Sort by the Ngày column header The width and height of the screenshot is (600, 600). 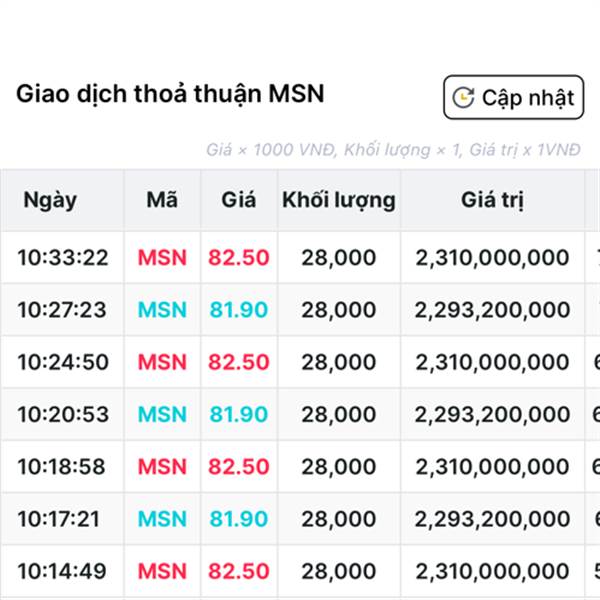point(51,199)
